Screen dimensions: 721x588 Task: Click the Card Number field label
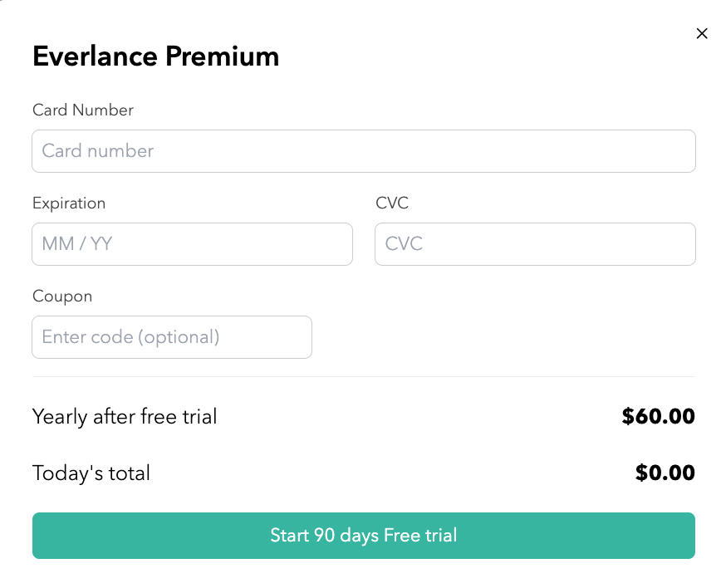[x=82, y=110]
